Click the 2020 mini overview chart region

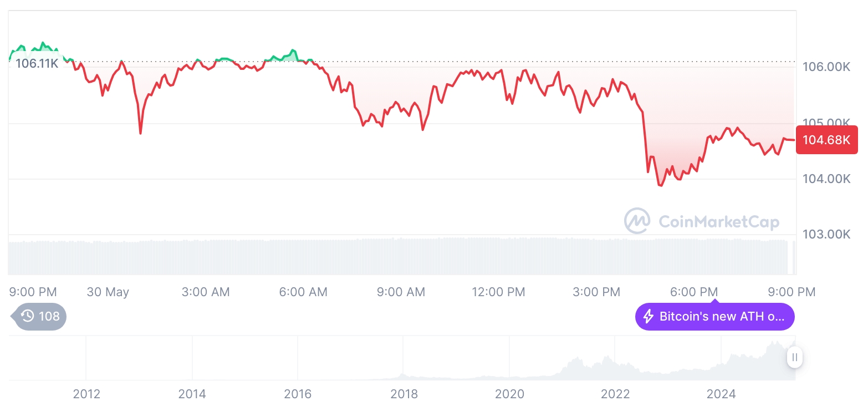click(x=509, y=358)
